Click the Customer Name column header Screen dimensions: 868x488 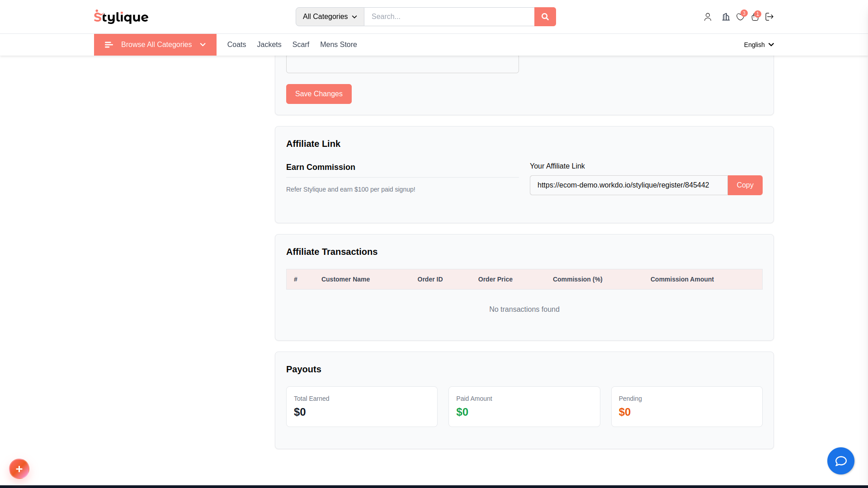click(x=345, y=279)
